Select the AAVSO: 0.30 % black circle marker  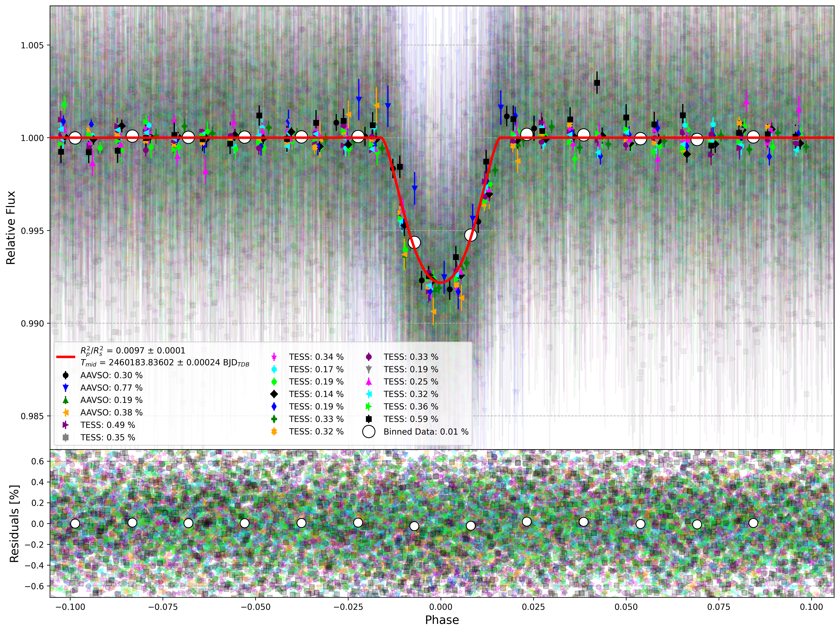pyautogui.click(x=66, y=375)
